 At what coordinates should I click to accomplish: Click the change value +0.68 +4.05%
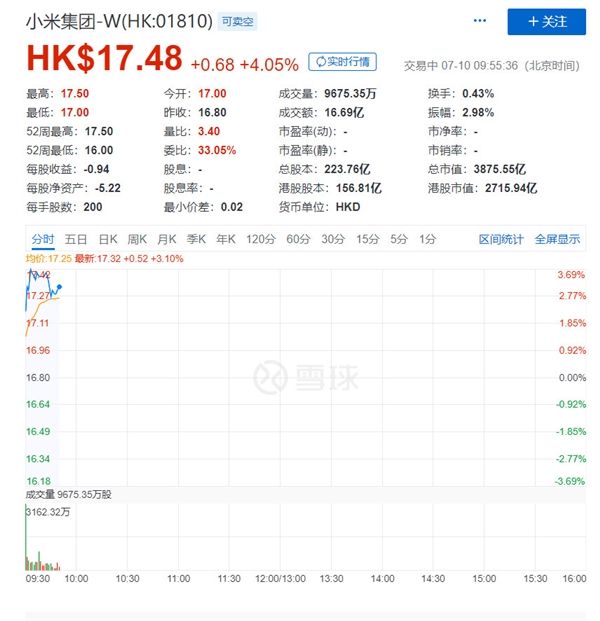click(x=244, y=65)
